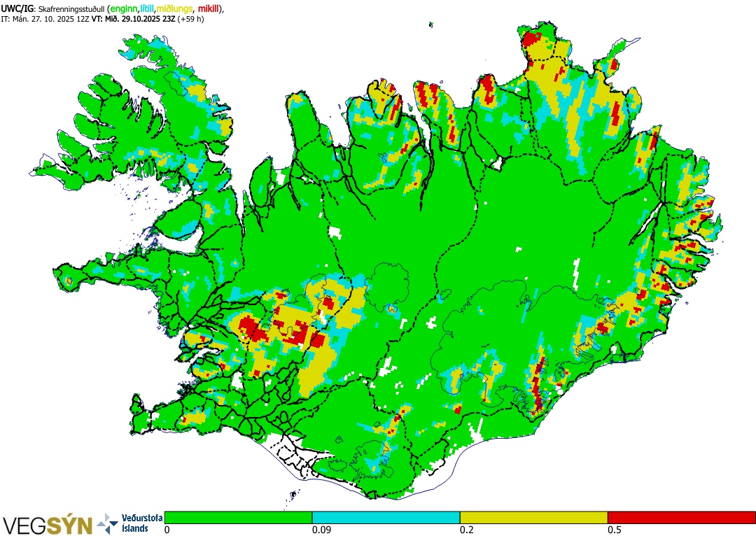Click the red legend color bar segment

(682, 518)
